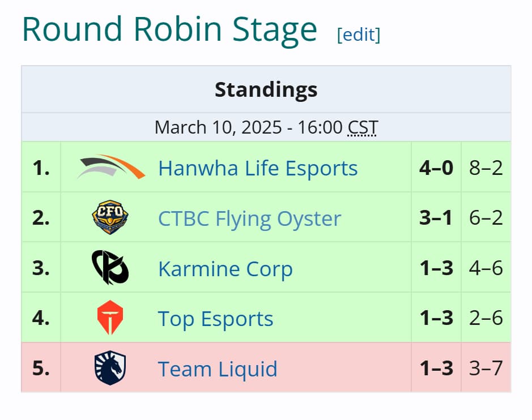
Task: Click the Karmine Corp logo icon
Action: click(x=110, y=268)
